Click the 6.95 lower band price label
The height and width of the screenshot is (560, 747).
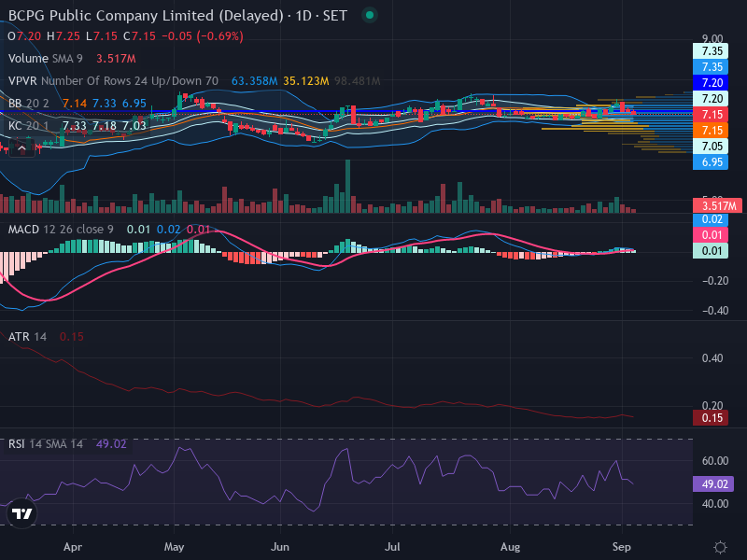tap(711, 161)
